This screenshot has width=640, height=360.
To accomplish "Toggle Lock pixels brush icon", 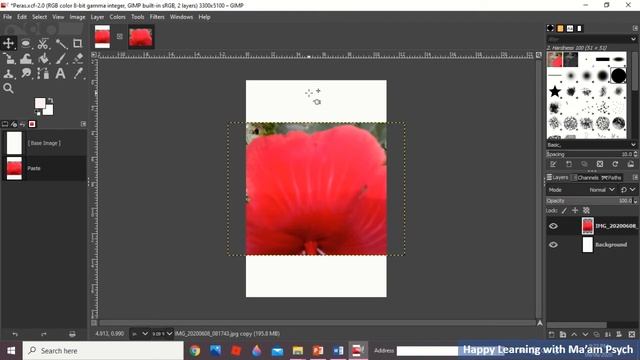I will click(x=564, y=211).
